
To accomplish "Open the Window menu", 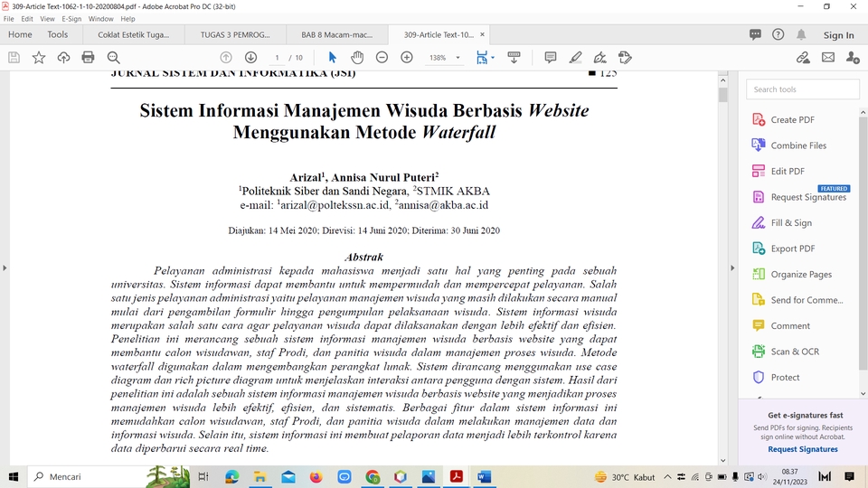I will (x=100, y=19).
